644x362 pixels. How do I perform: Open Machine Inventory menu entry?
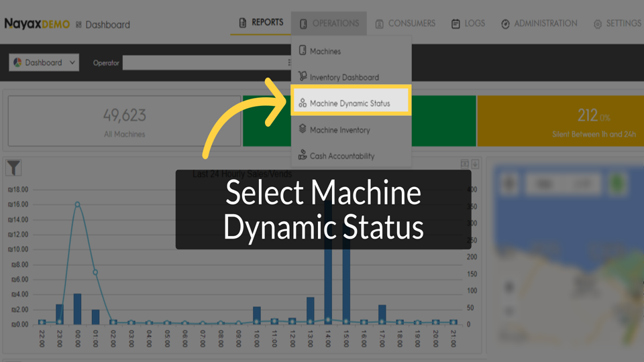pos(351,129)
